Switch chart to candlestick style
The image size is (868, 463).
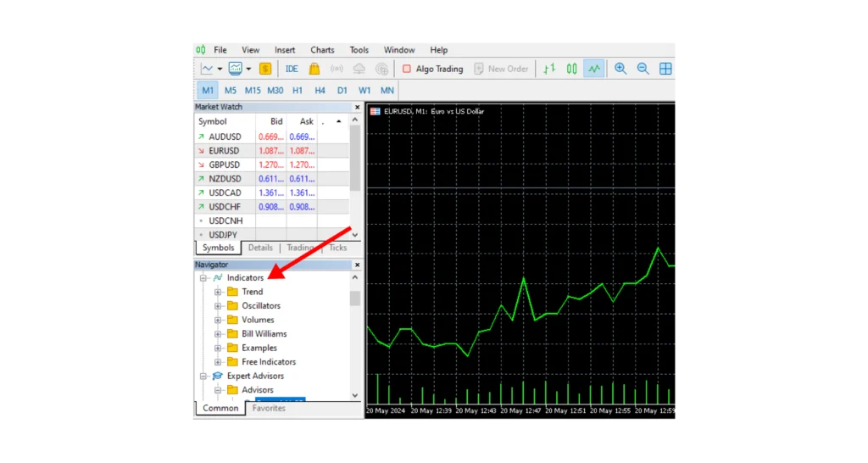tap(572, 69)
